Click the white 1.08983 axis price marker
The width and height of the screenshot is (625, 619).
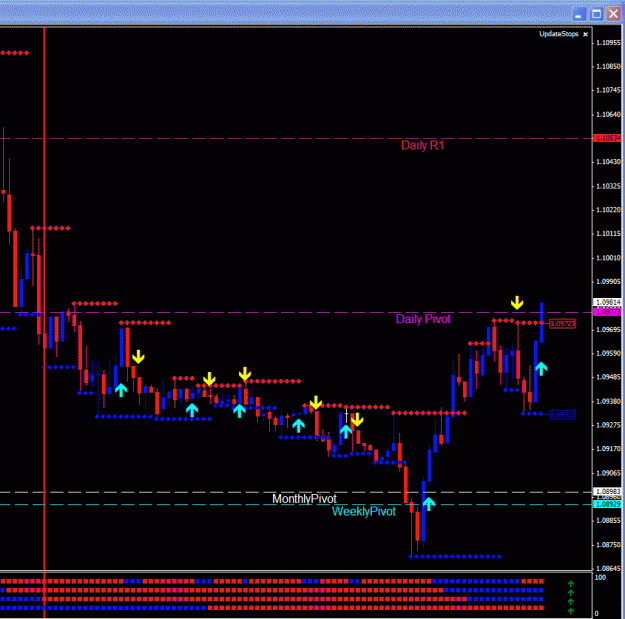[x=608, y=491]
